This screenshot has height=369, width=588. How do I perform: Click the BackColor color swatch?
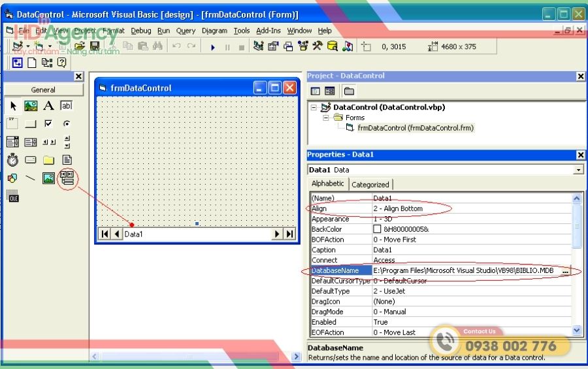(377, 229)
